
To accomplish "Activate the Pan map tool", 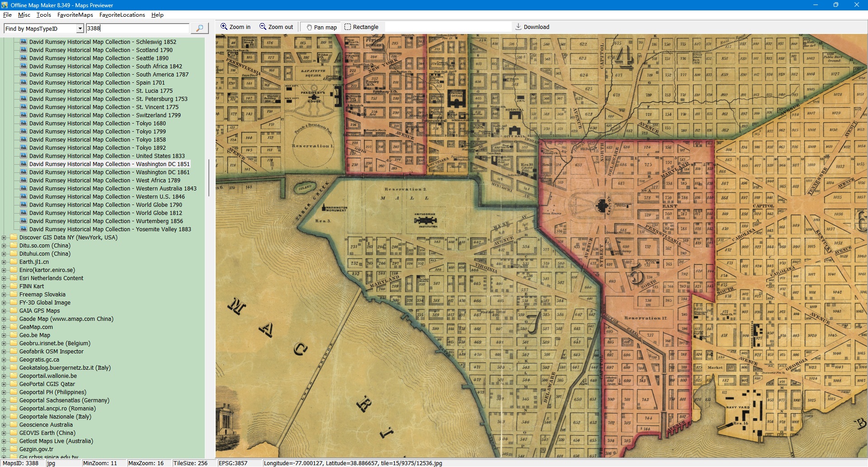I will [321, 27].
